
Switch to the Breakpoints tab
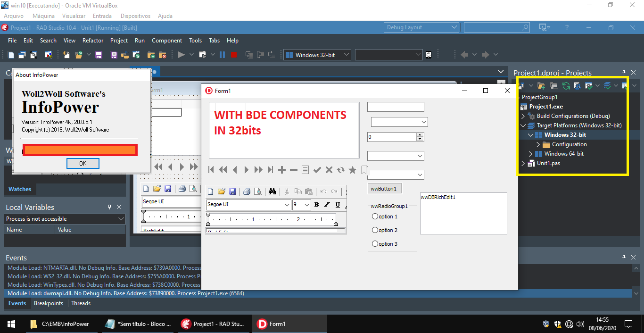pos(49,303)
